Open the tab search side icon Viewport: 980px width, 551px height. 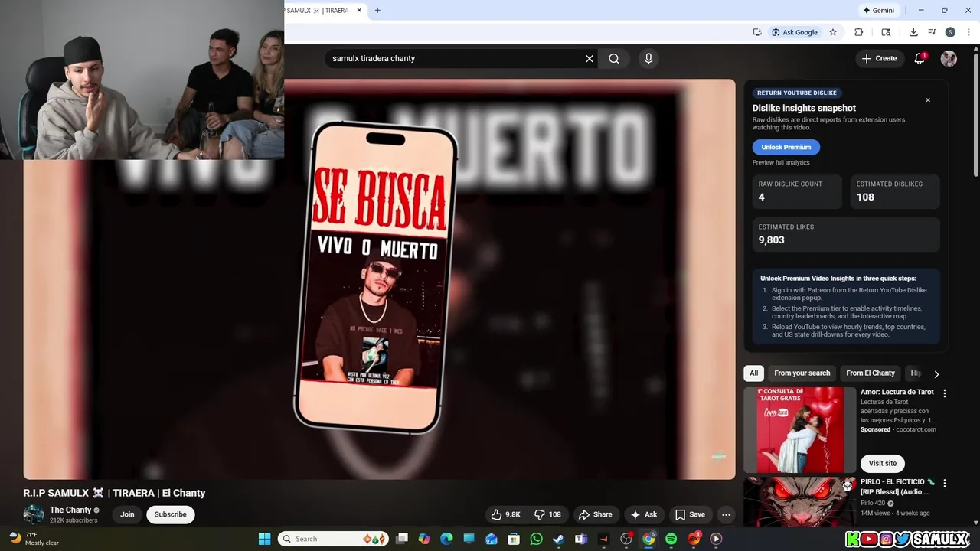pos(886,32)
